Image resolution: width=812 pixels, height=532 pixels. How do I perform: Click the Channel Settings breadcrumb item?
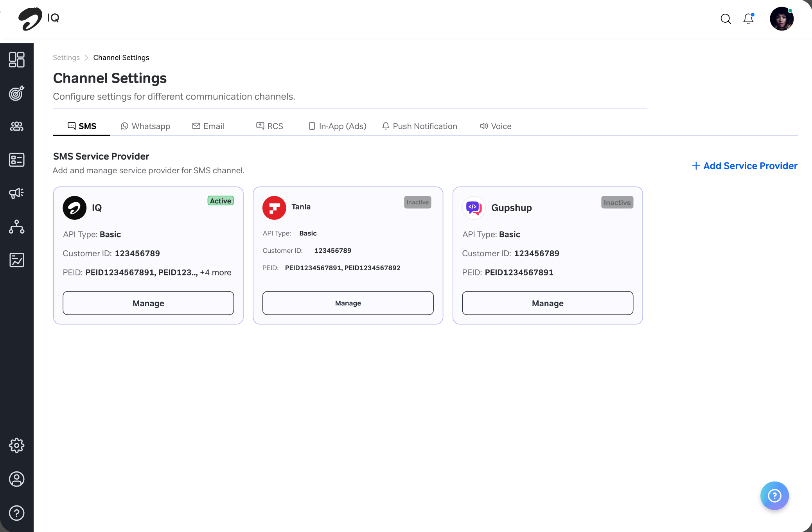point(121,58)
